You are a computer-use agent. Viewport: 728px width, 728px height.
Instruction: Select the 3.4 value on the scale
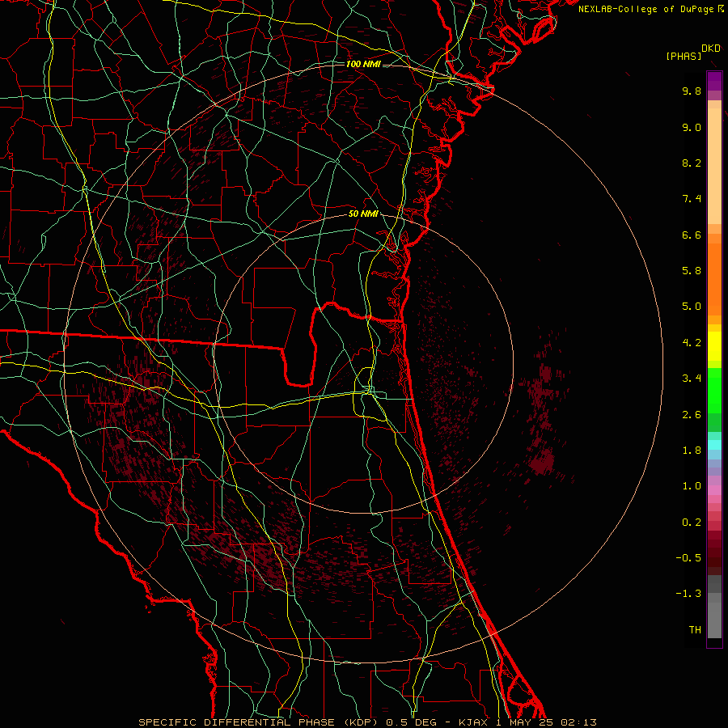coord(692,379)
